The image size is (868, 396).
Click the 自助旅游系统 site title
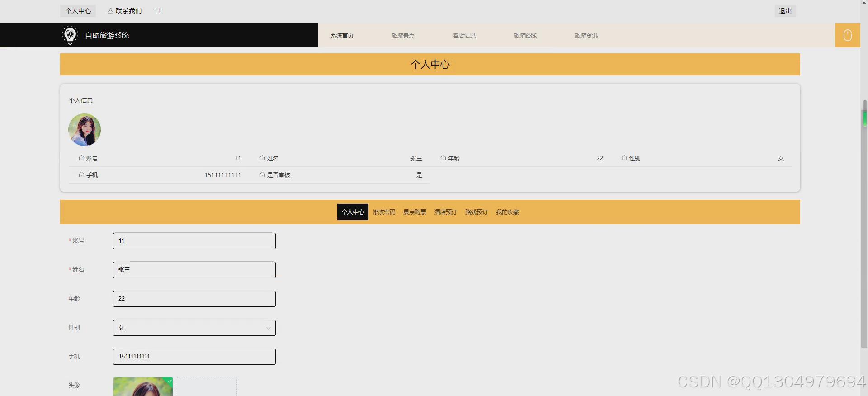tap(107, 35)
